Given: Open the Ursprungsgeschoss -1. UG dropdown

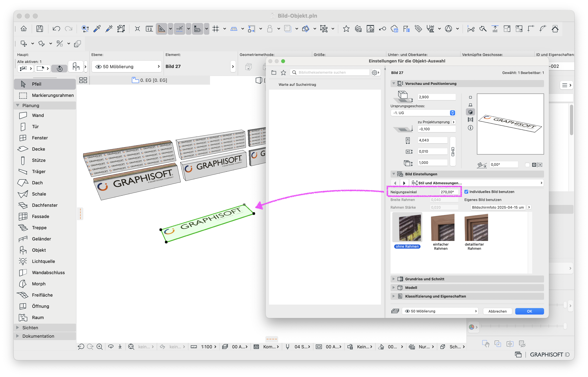Looking at the screenshot, I should tap(423, 113).
